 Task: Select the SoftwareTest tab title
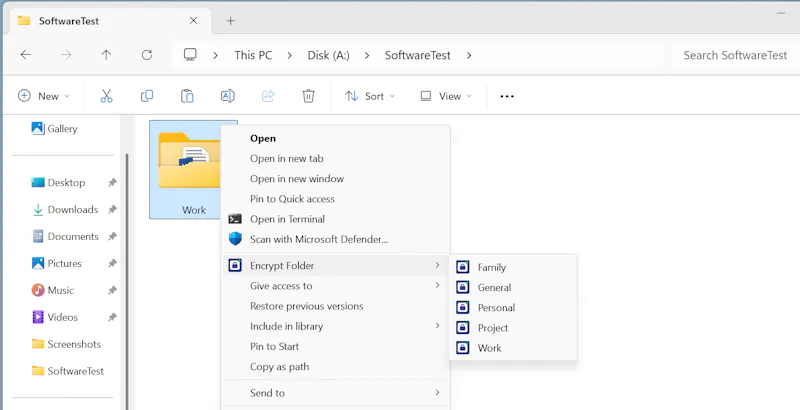pos(69,21)
